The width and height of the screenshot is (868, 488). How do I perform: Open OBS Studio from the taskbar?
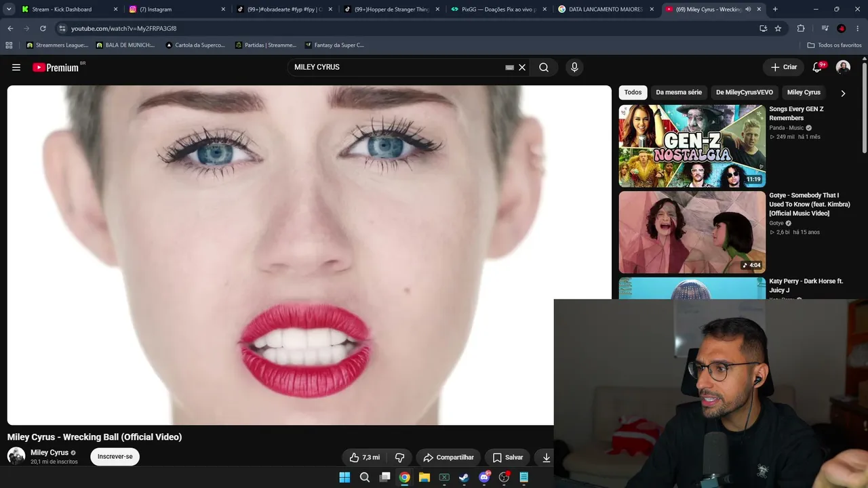tap(504, 477)
